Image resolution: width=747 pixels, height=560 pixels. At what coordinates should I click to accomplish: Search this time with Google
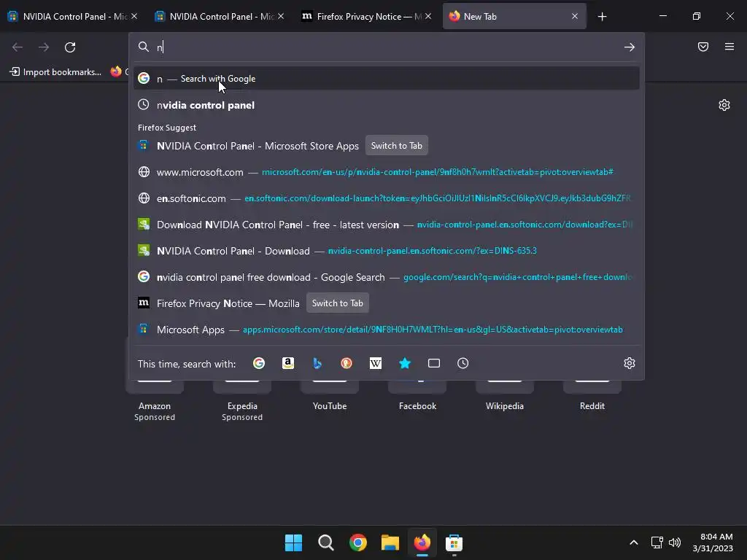coord(259,363)
